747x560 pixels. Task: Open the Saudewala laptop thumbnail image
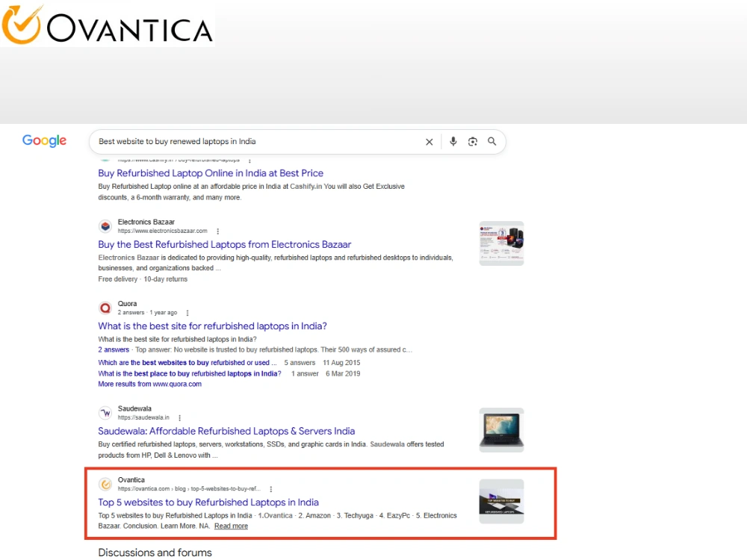[502, 430]
